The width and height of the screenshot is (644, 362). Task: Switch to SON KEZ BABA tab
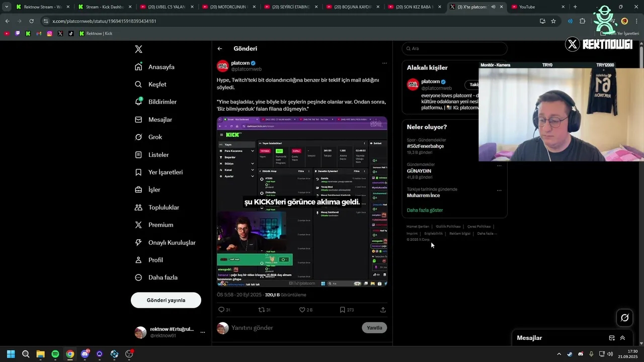click(414, 7)
